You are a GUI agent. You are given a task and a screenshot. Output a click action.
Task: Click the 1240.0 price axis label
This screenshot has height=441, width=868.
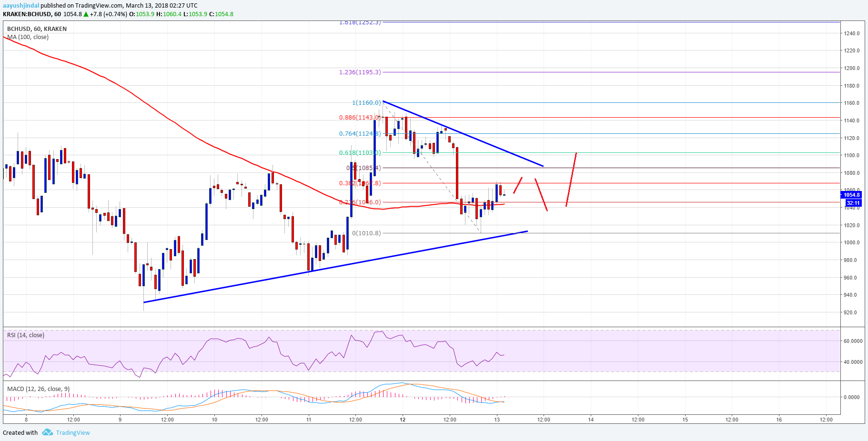pyautogui.click(x=851, y=33)
